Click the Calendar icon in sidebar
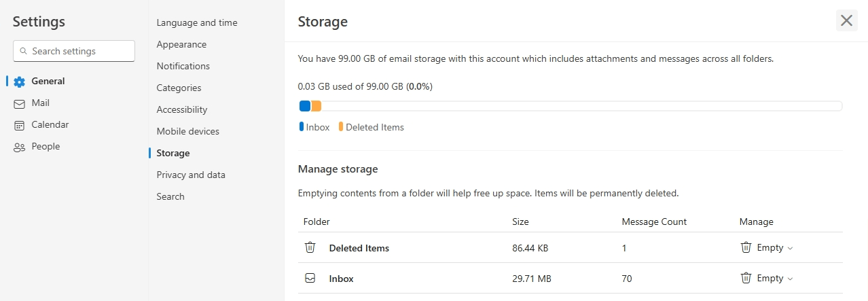Viewport: 868px width, 301px height. tap(19, 125)
